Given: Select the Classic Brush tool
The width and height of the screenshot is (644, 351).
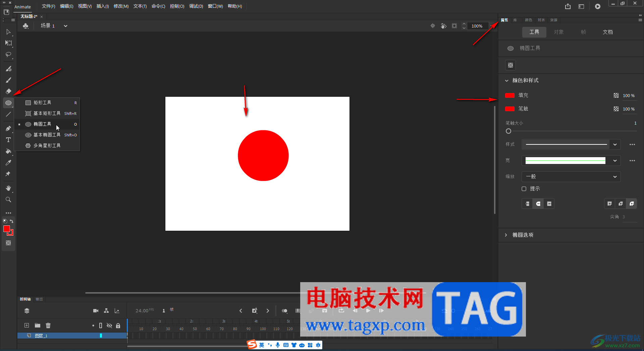Looking at the screenshot, I should click(x=8, y=80).
